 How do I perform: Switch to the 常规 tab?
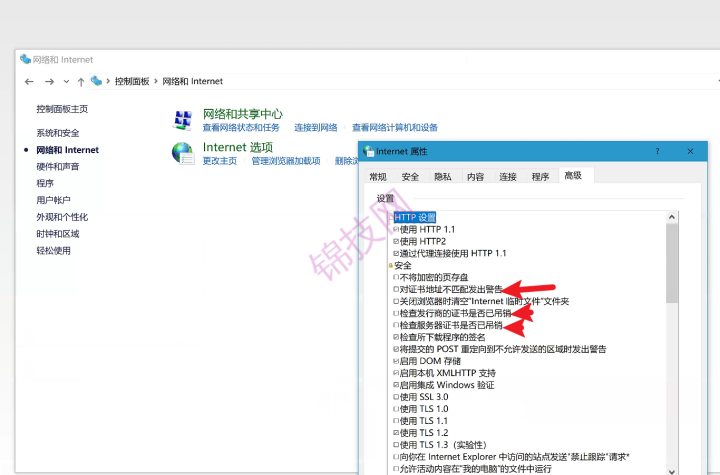(x=378, y=177)
